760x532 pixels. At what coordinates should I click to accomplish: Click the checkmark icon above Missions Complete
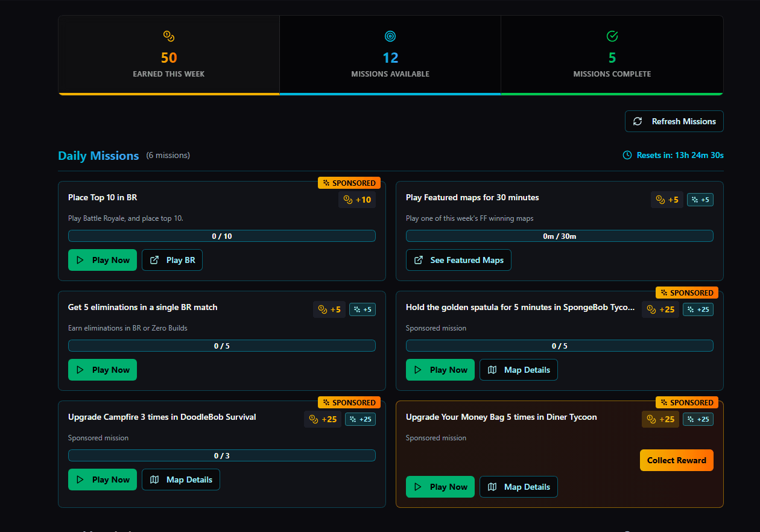pyautogui.click(x=612, y=37)
